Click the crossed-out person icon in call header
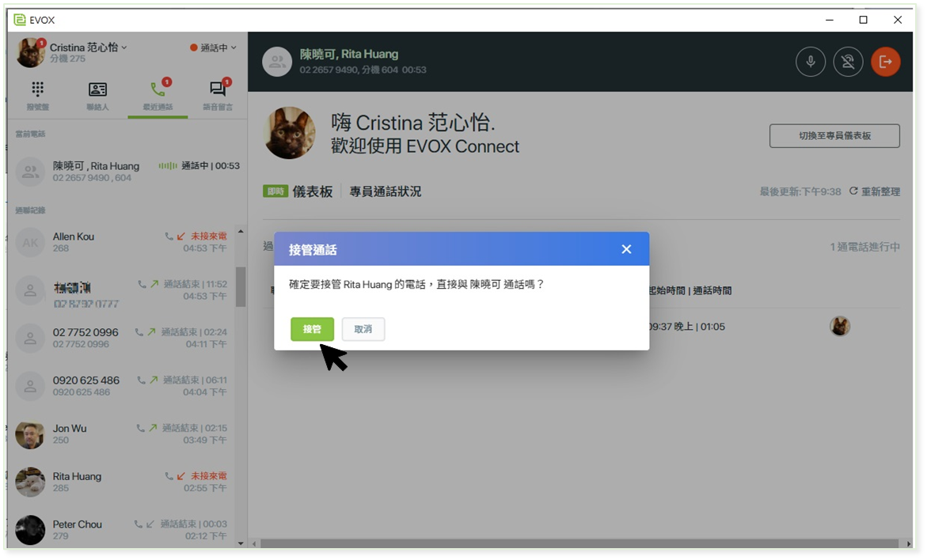 [x=848, y=62]
